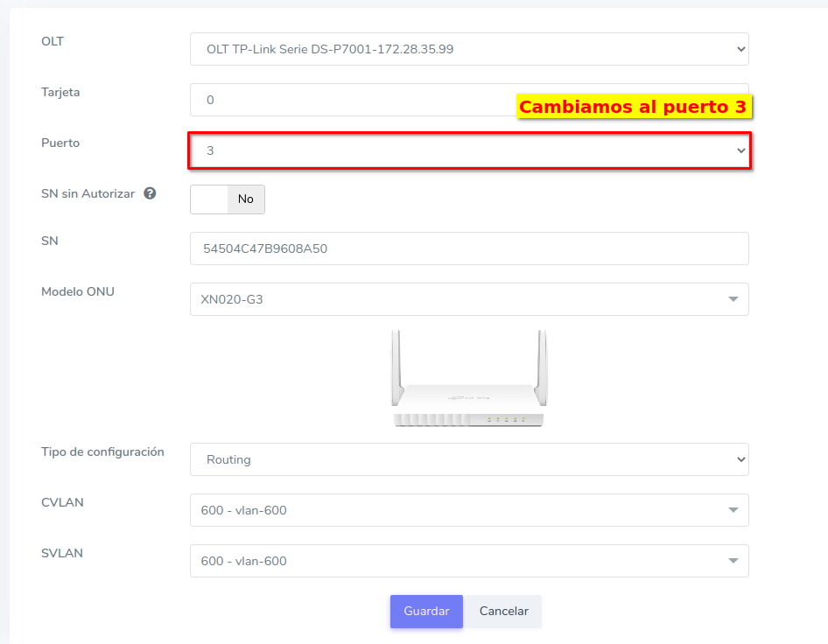This screenshot has width=828, height=644.
Task: Click the Routing configuration value
Action: (228, 459)
